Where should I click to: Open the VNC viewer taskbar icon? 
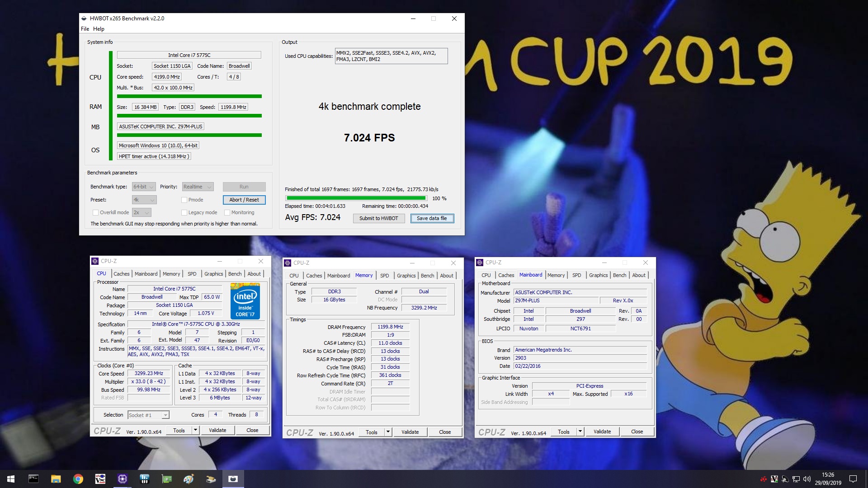pos(100,479)
